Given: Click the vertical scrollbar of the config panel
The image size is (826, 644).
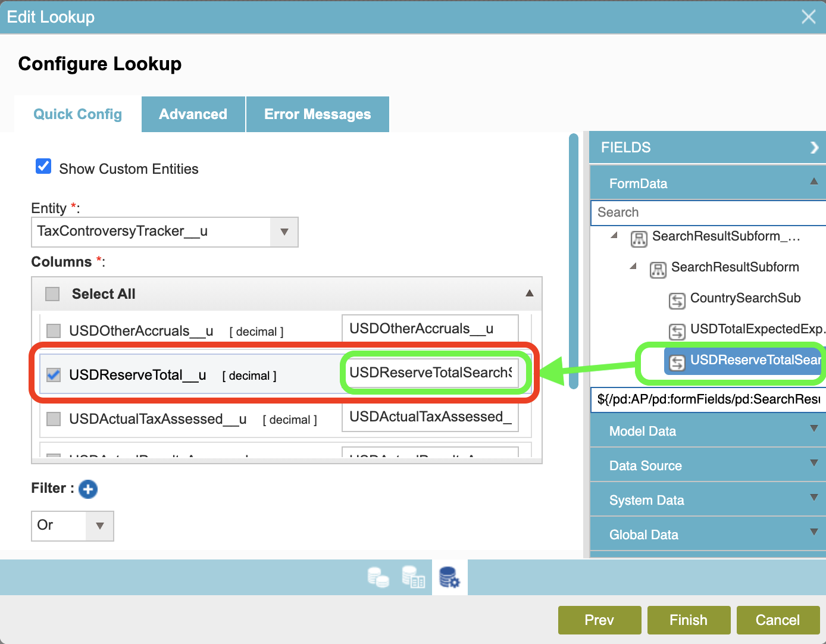Looking at the screenshot, I should [574, 262].
